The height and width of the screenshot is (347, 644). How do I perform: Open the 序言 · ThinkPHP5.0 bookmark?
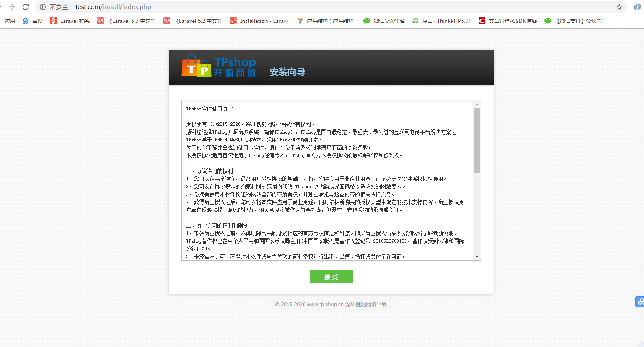pyautogui.click(x=441, y=20)
